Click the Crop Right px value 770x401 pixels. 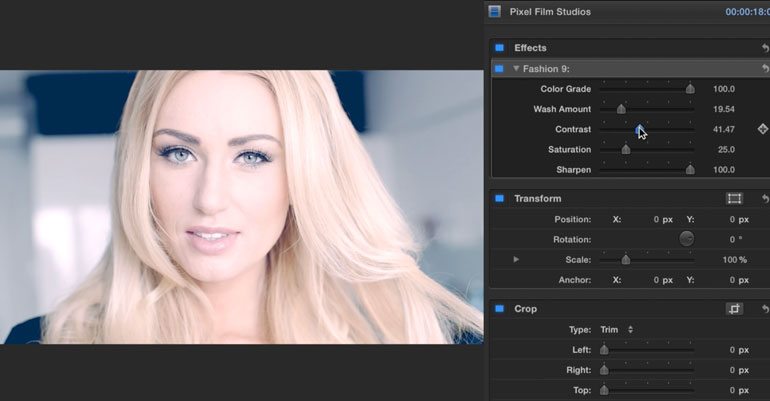point(739,370)
